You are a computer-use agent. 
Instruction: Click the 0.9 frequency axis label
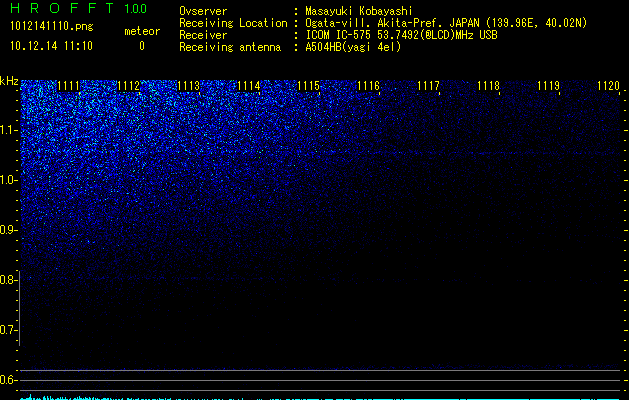point(8,230)
